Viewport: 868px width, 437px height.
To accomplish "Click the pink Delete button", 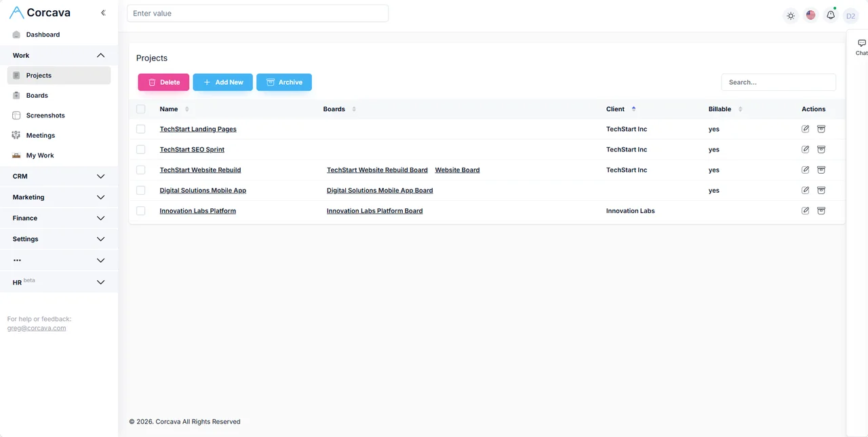I will (163, 82).
